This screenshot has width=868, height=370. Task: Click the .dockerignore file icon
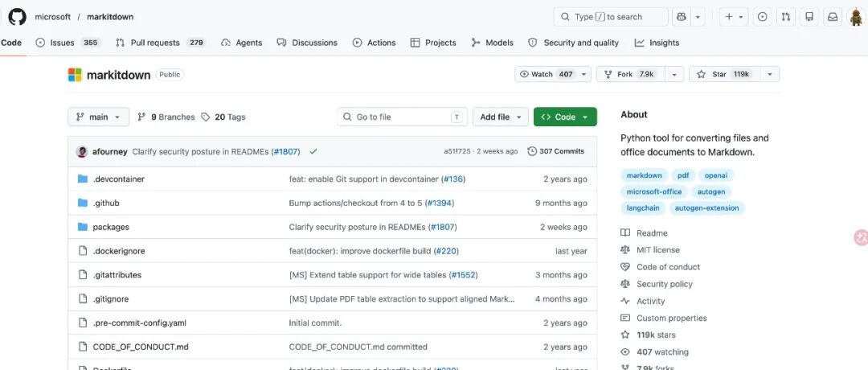(83, 251)
